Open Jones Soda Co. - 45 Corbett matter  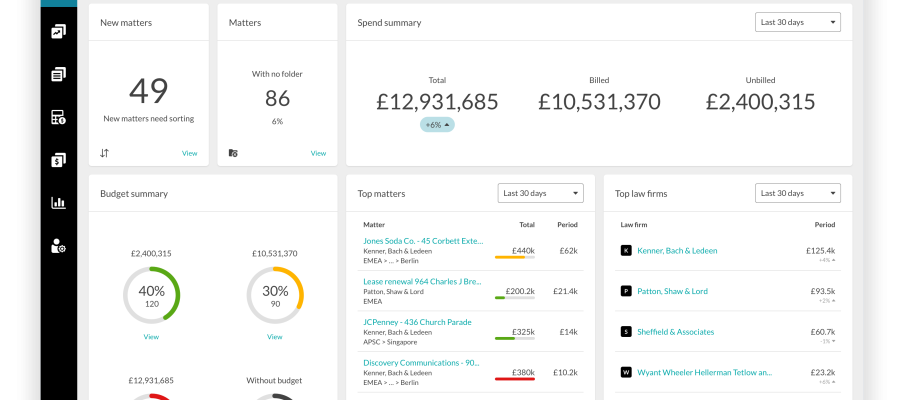pyautogui.click(x=423, y=241)
